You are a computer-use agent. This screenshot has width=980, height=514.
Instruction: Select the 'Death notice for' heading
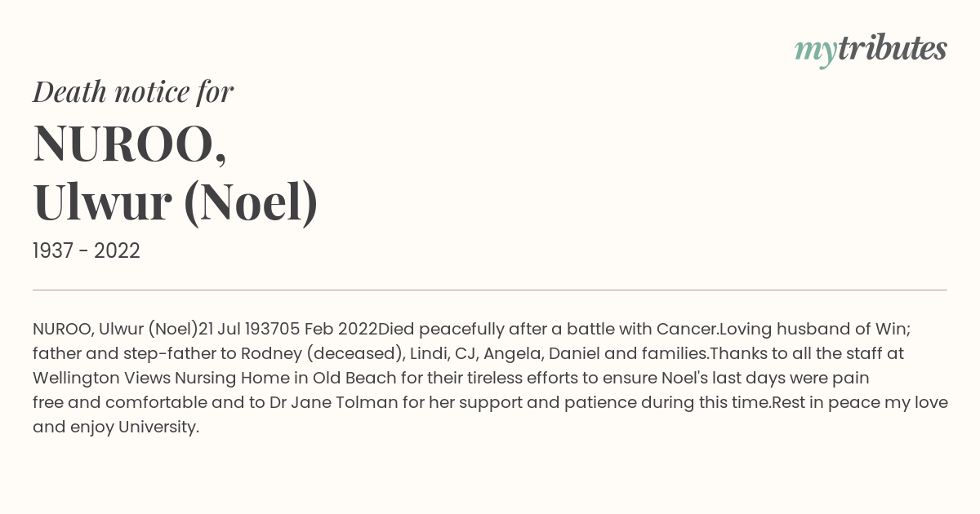133,91
